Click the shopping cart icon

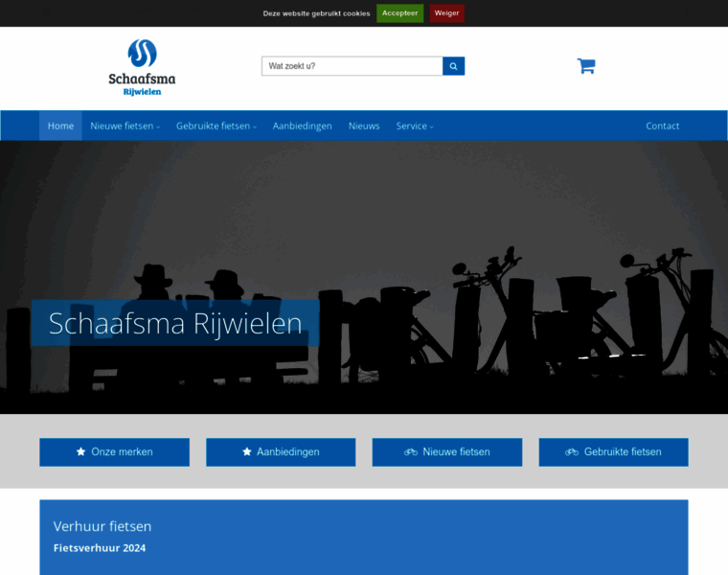tap(585, 66)
